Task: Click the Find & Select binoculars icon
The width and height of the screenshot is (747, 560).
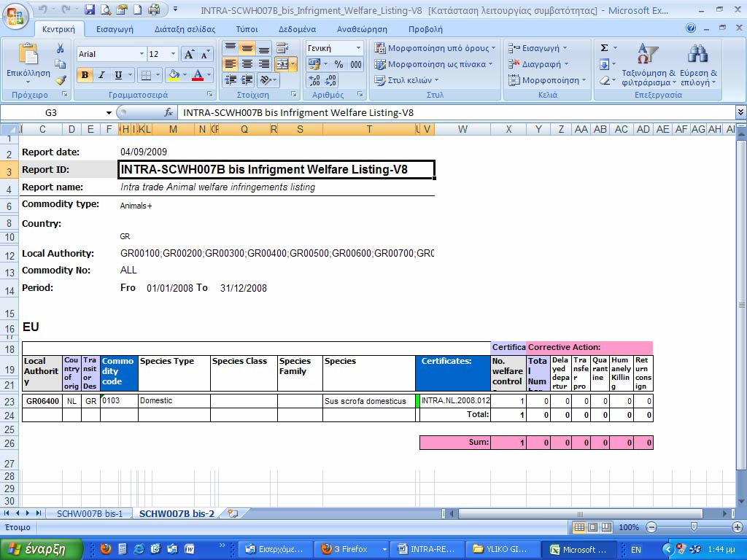Action: click(x=697, y=53)
